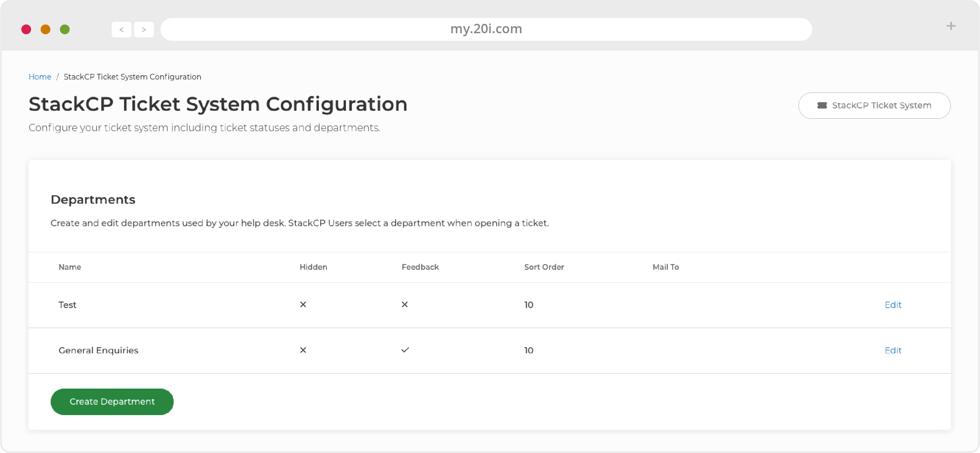Select the Name column header
Screen dimensions: 980x453
(70, 267)
